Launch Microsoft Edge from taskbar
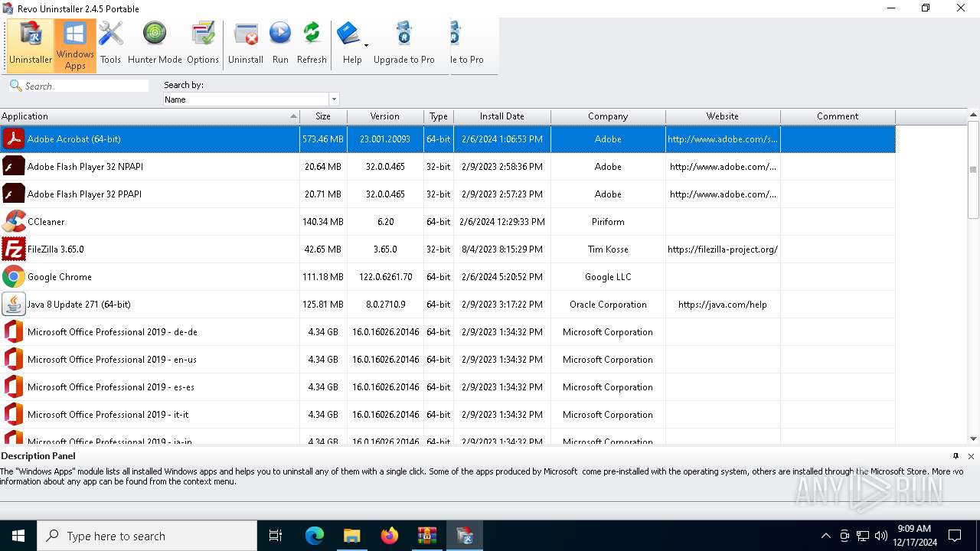Viewport: 980px width, 551px height. [x=315, y=536]
